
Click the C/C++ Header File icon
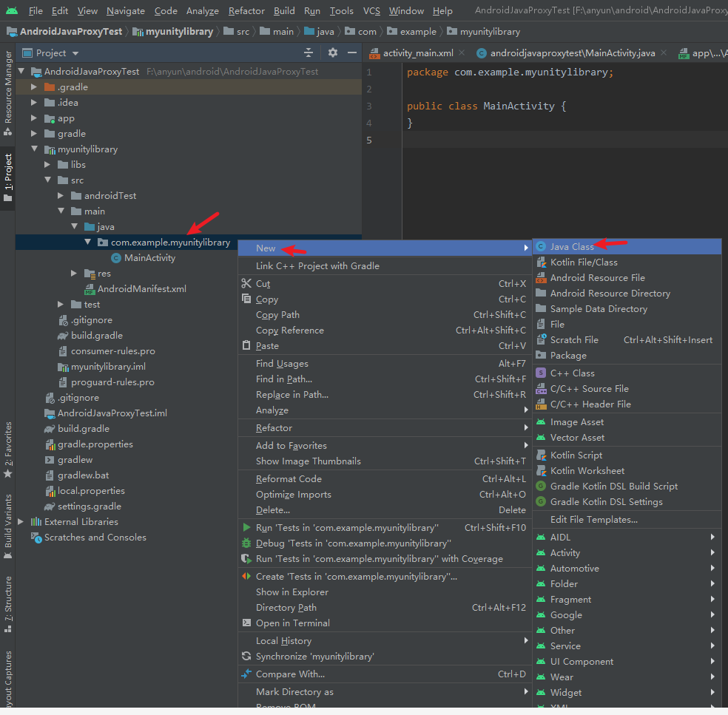pos(541,404)
